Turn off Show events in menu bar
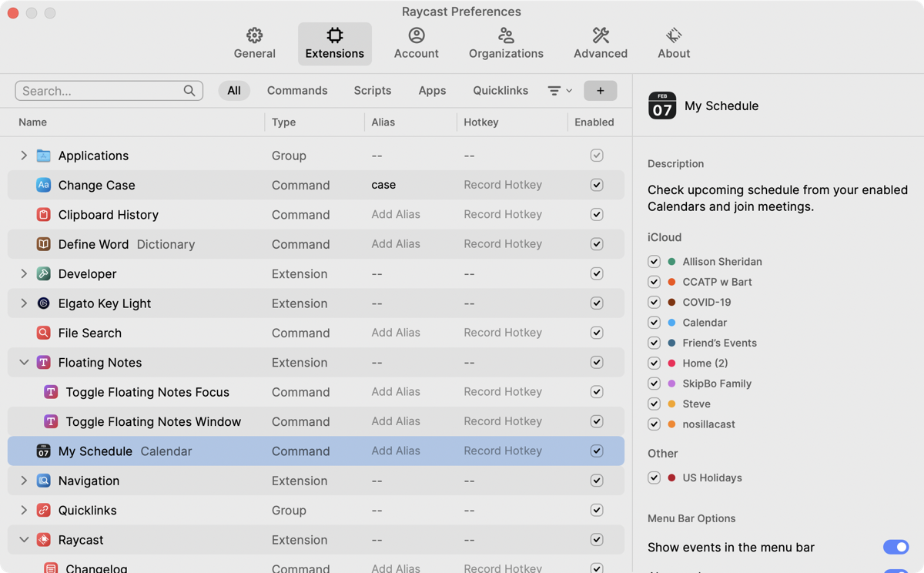Image resolution: width=924 pixels, height=573 pixels. click(x=896, y=548)
